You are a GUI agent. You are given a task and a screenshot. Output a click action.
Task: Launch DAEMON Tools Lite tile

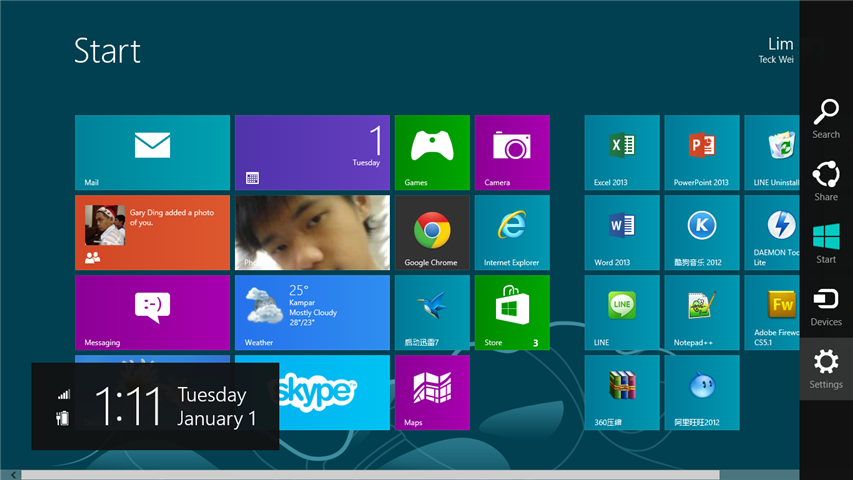[772, 232]
